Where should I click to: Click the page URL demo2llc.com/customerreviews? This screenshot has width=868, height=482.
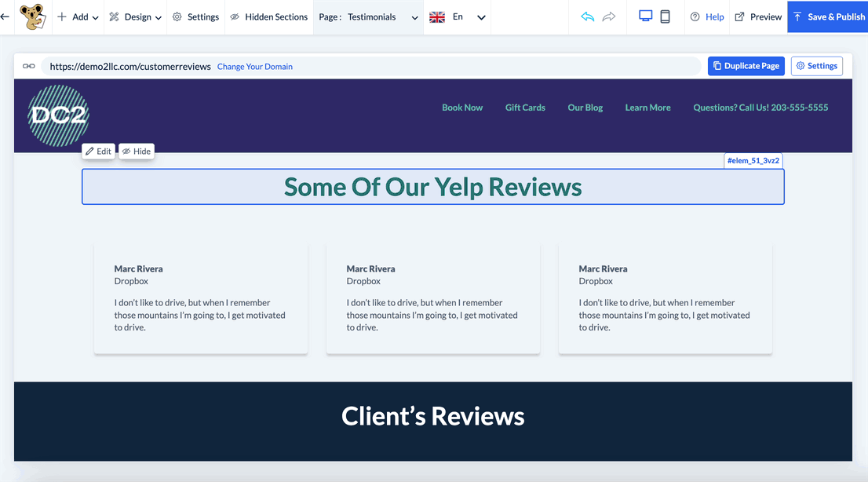[130, 67]
